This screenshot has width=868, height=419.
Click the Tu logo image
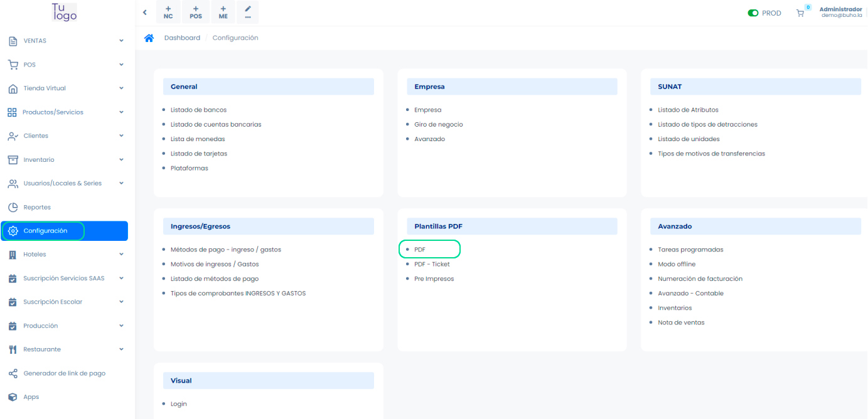[x=64, y=12]
